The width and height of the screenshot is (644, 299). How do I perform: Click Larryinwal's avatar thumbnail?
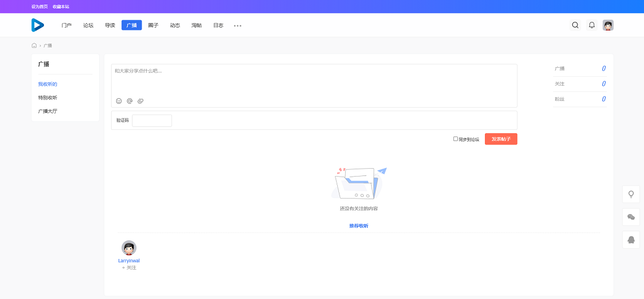[129, 248]
